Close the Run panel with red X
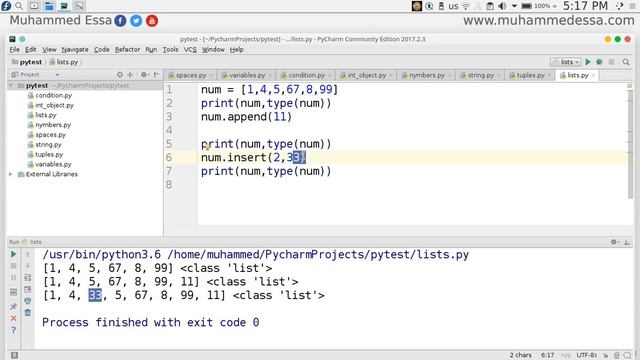 click(13, 318)
